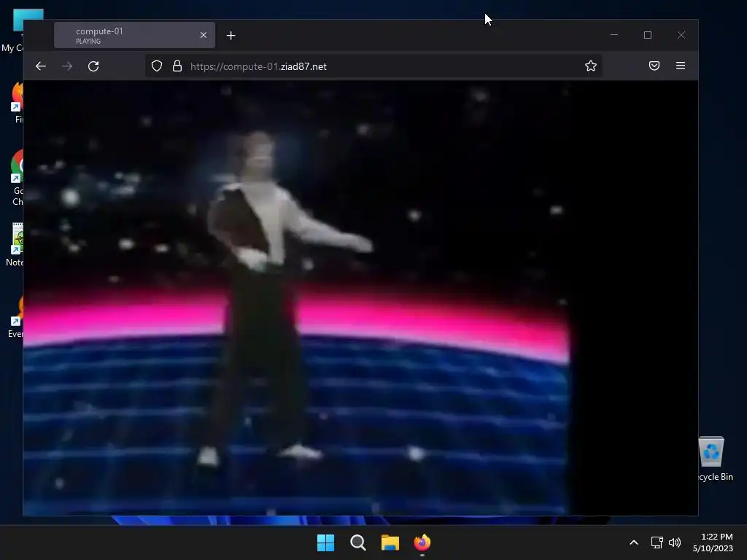747x560 pixels.
Task: Minimize the Firefox window
Action: pyautogui.click(x=614, y=35)
